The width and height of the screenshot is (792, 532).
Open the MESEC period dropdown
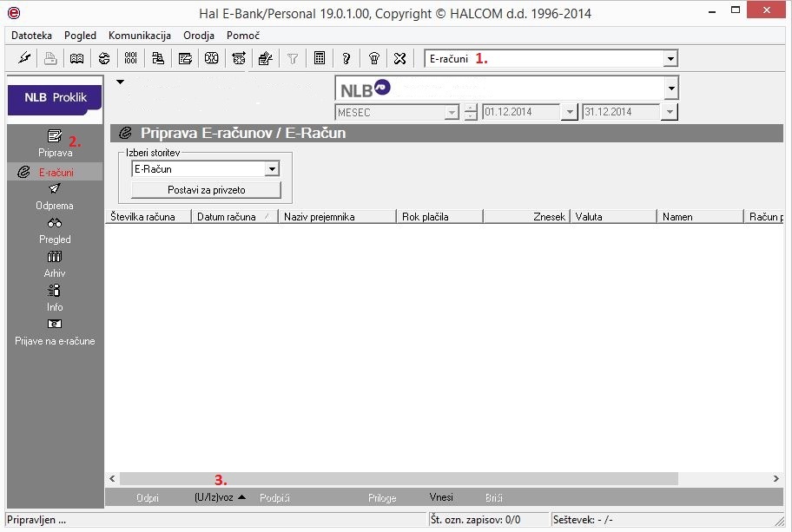pyautogui.click(x=452, y=112)
